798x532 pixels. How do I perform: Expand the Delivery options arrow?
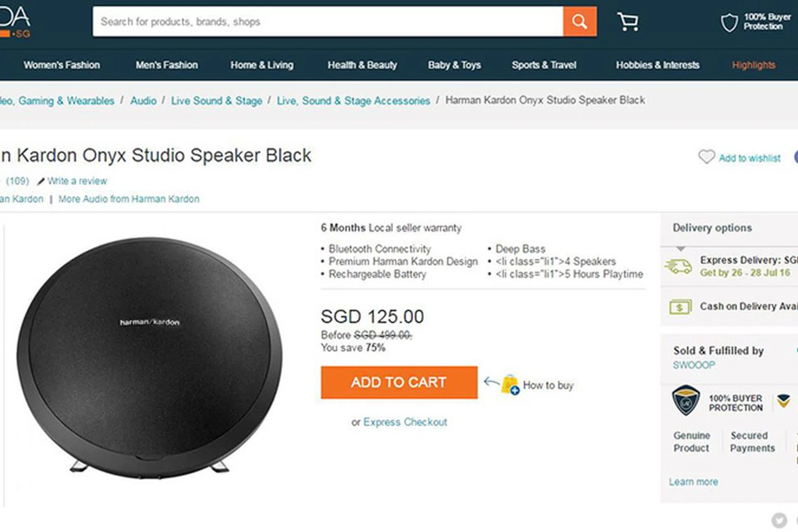[x=680, y=249]
